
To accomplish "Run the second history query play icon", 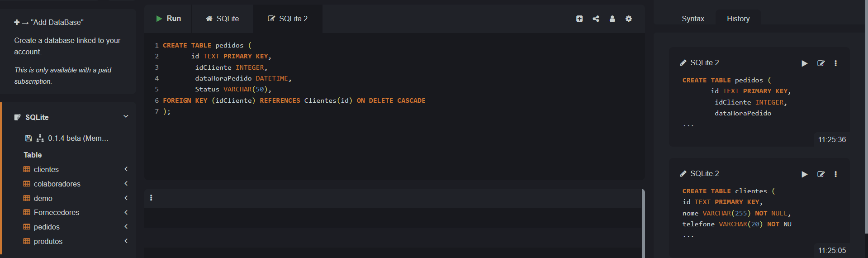I will point(804,174).
